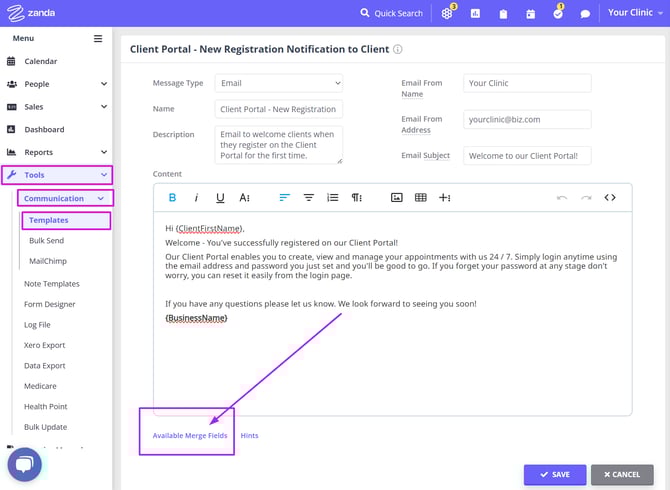
Task: Toggle the hamburger menu collapse icon
Action: [98, 39]
